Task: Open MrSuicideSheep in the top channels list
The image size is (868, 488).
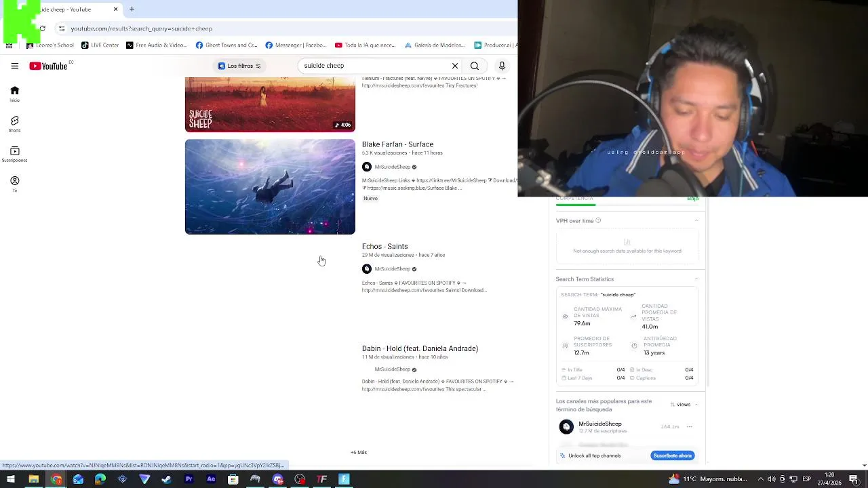Action: (x=599, y=424)
